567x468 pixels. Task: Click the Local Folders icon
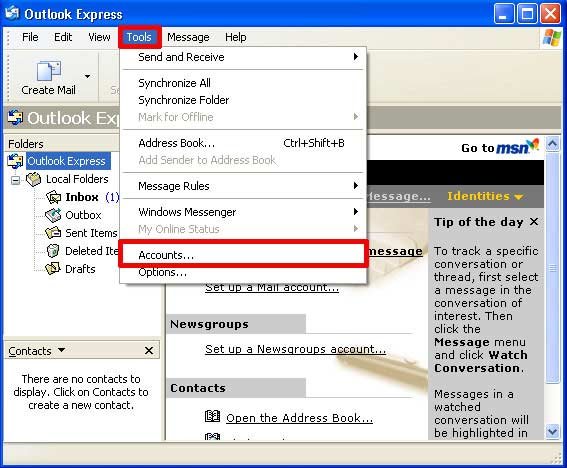tap(33, 179)
